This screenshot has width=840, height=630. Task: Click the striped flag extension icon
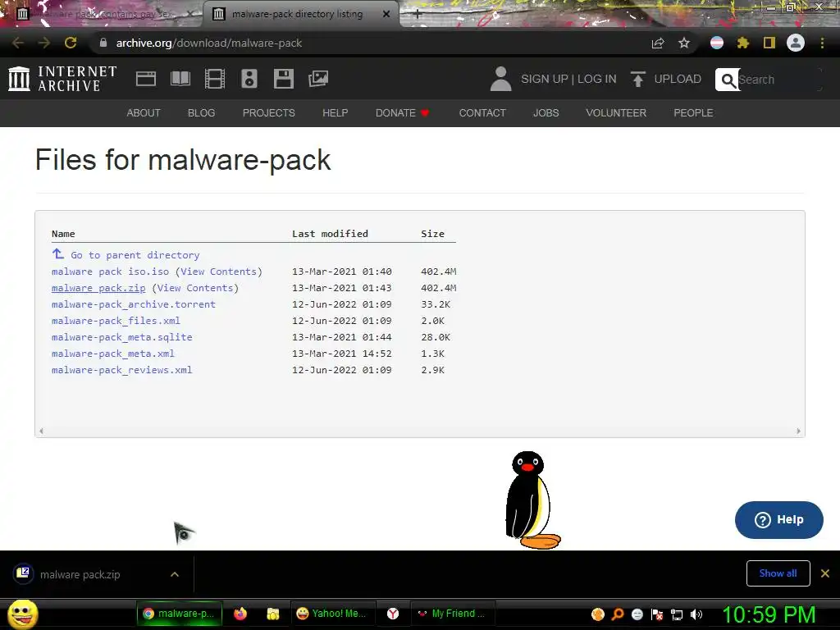717,43
